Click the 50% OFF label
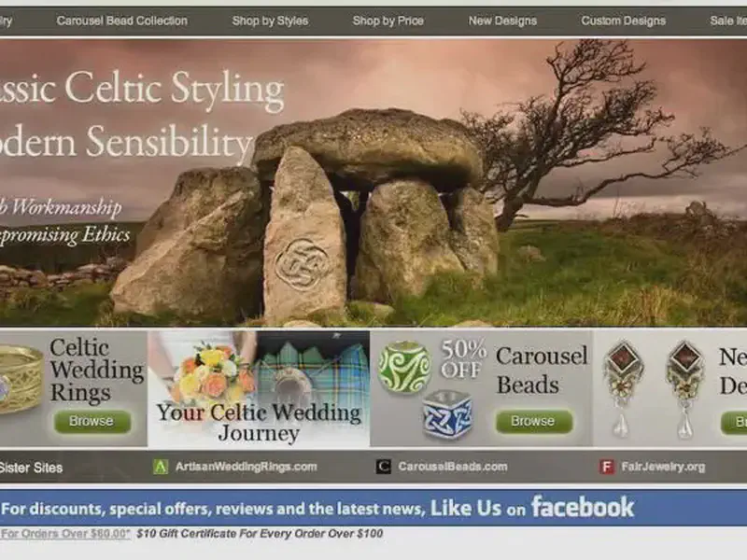Screen dimensions: 747x560 click(462, 359)
